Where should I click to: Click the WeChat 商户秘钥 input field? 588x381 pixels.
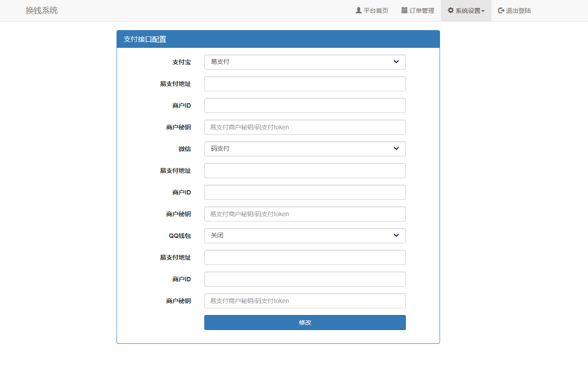point(304,214)
